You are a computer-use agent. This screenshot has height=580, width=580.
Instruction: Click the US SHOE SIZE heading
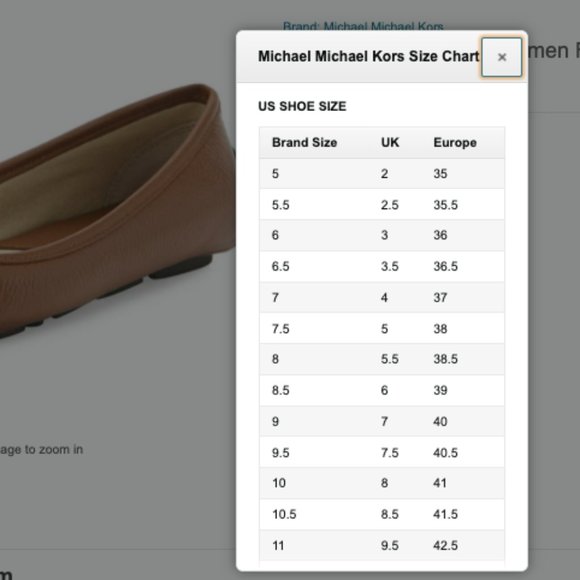302,107
